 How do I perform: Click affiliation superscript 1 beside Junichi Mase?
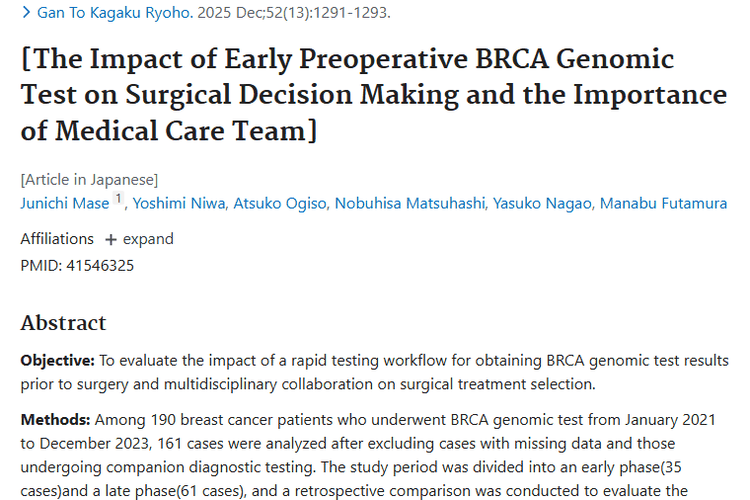click(x=117, y=200)
